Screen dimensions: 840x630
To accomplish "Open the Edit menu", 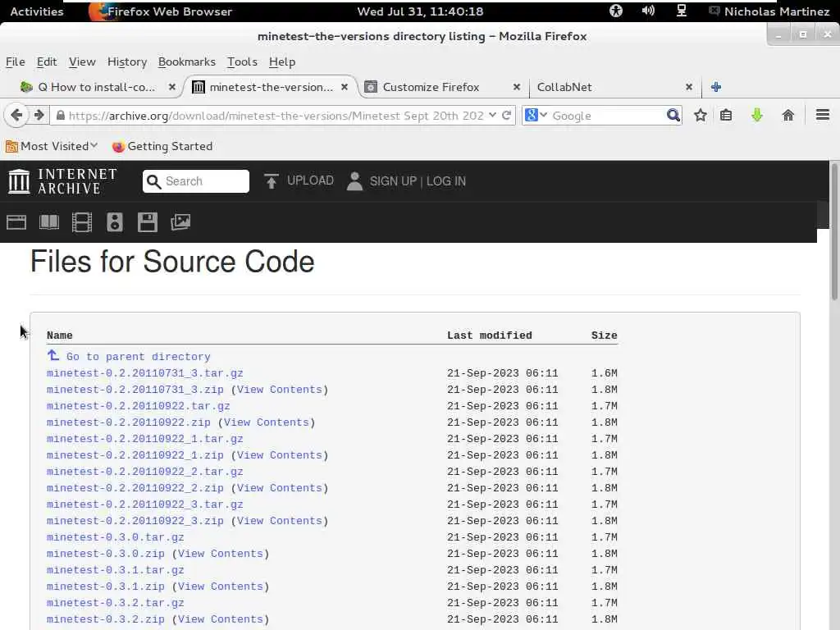I will click(47, 62).
